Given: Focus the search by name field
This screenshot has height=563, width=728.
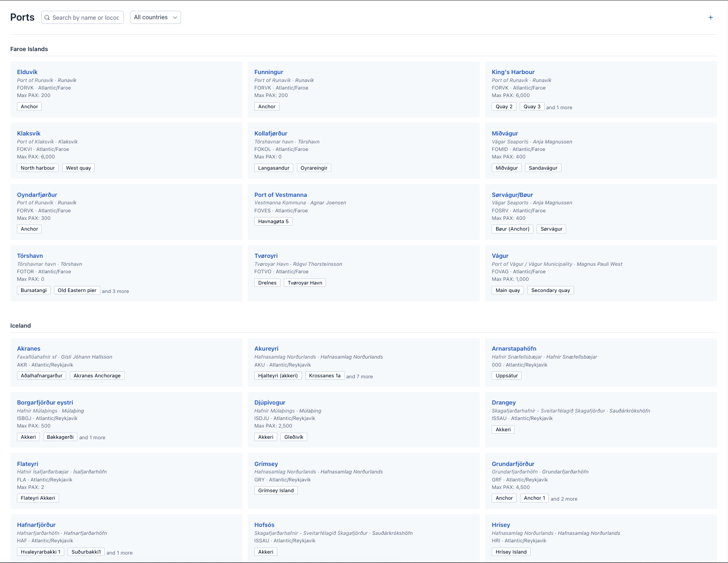Looking at the screenshot, I should pos(83,17).
